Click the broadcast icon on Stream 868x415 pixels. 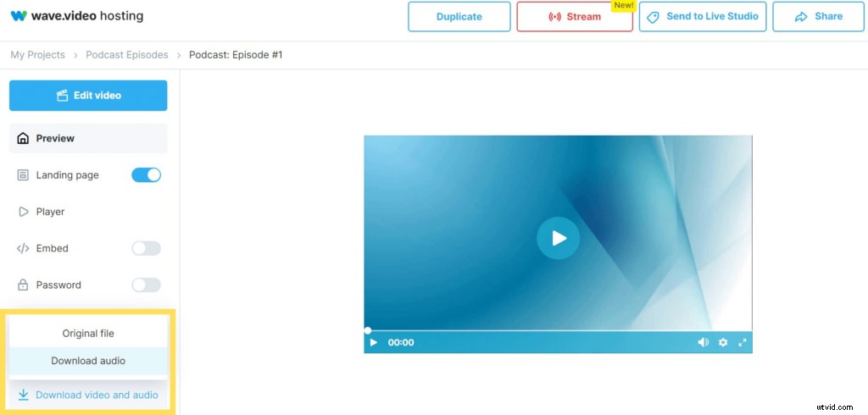tap(554, 17)
